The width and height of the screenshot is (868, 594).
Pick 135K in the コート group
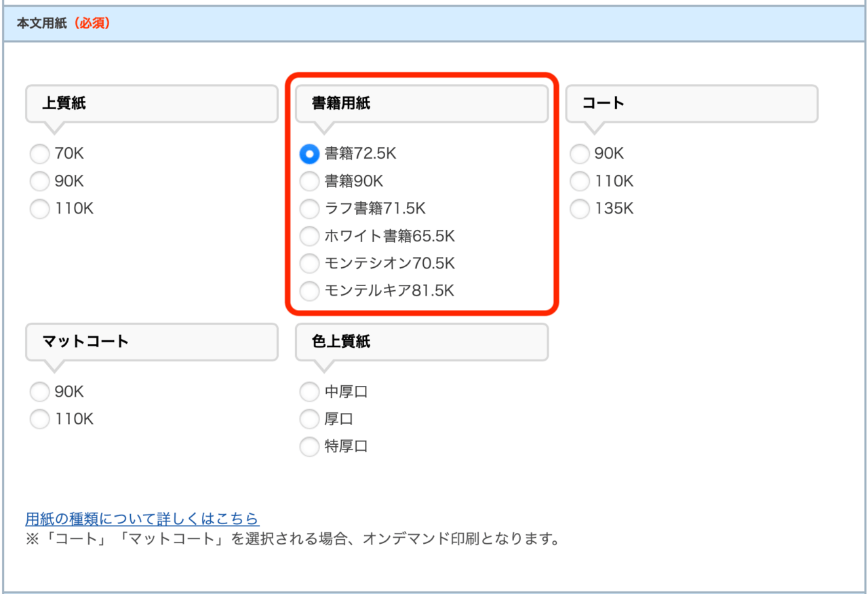(580, 210)
